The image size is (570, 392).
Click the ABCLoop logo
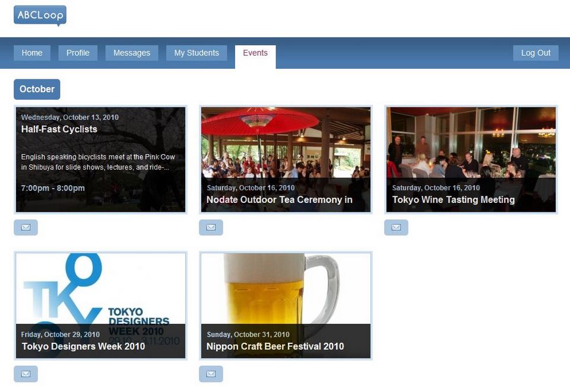point(40,15)
